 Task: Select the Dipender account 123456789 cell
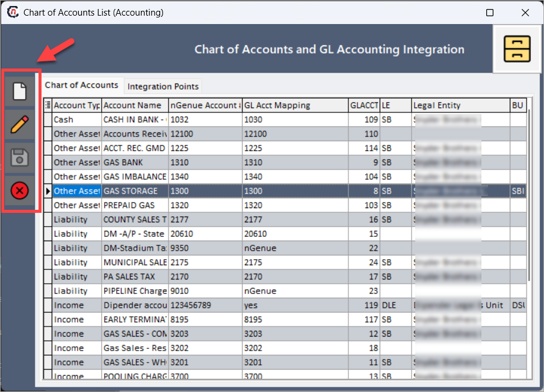[x=205, y=305]
